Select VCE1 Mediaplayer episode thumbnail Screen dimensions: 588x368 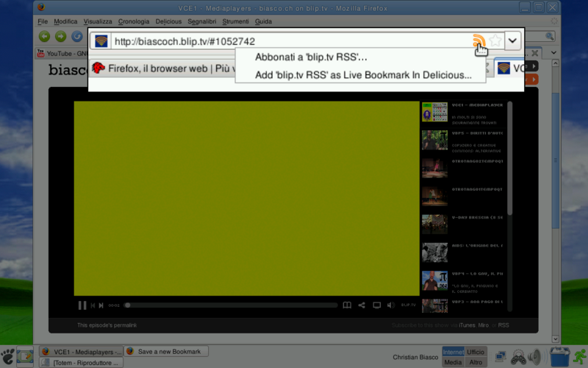pyautogui.click(x=434, y=112)
